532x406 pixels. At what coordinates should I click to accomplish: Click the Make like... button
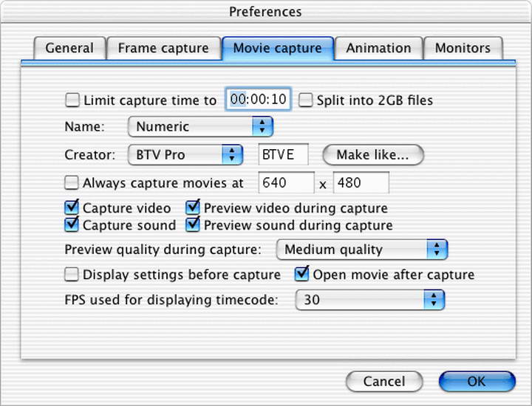[372, 155]
